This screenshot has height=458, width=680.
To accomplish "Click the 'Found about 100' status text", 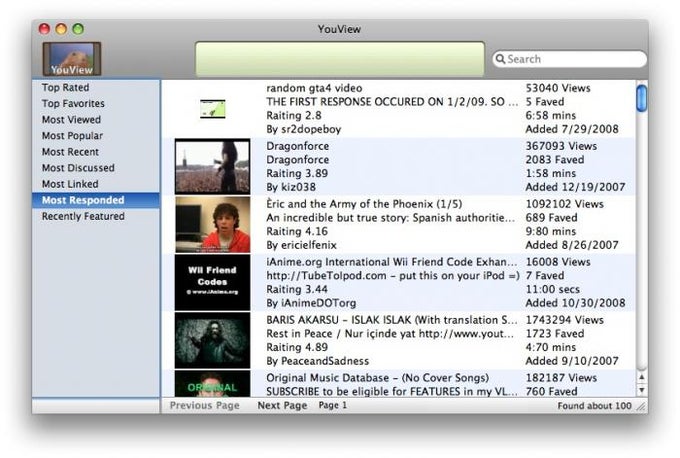I will [x=595, y=406].
